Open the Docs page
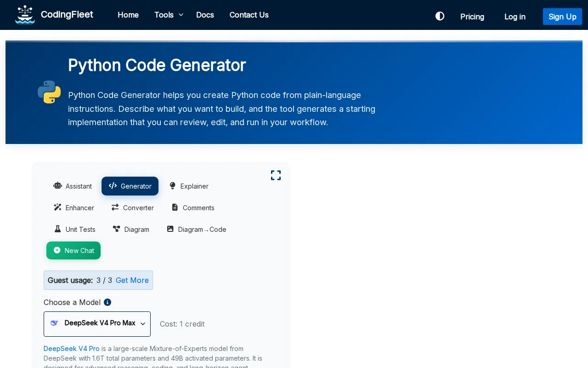 tap(205, 15)
